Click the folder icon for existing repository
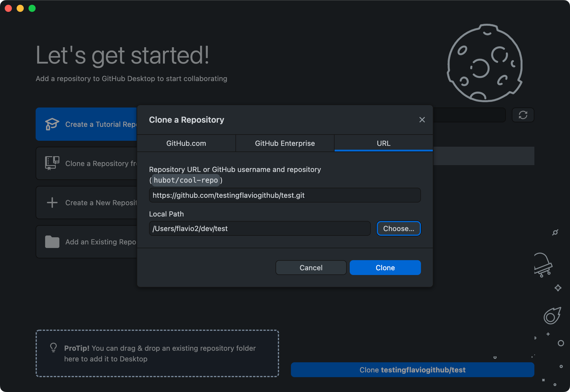Image resolution: width=570 pixels, height=392 pixels. click(52, 242)
